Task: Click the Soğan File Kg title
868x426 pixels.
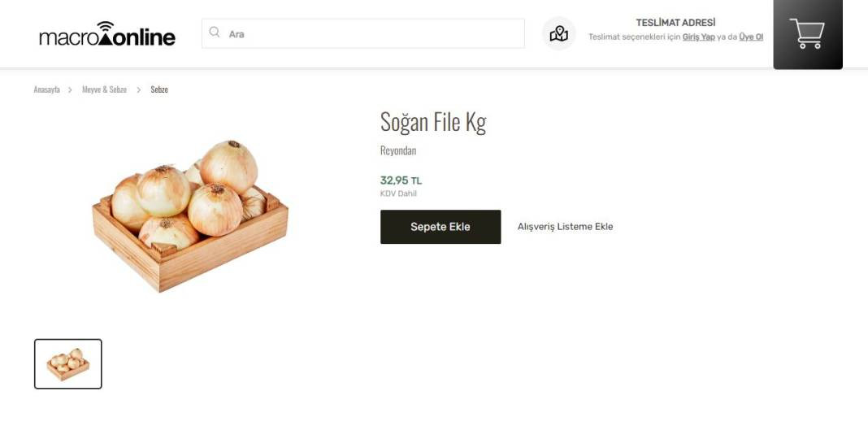Action: [433, 122]
